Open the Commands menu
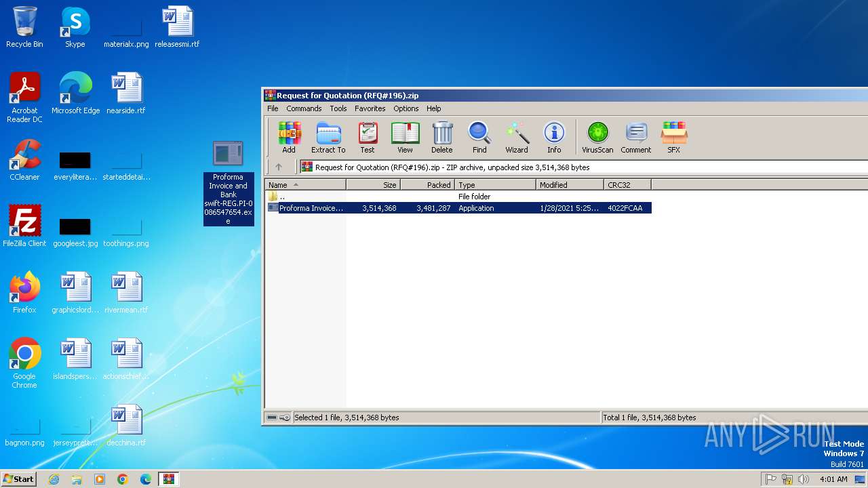868x488 pixels. [304, 108]
